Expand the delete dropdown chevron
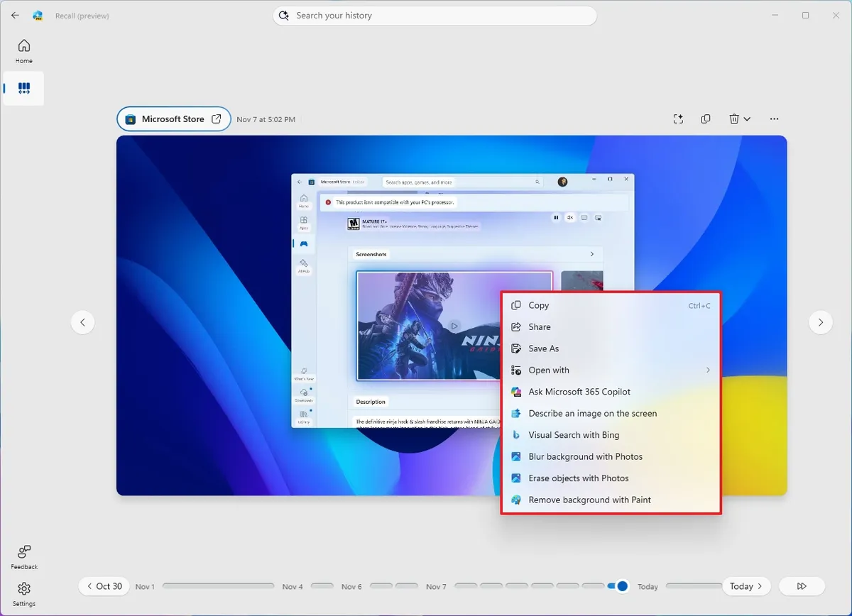Image resolution: width=852 pixels, height=616 pixels. 746,119
